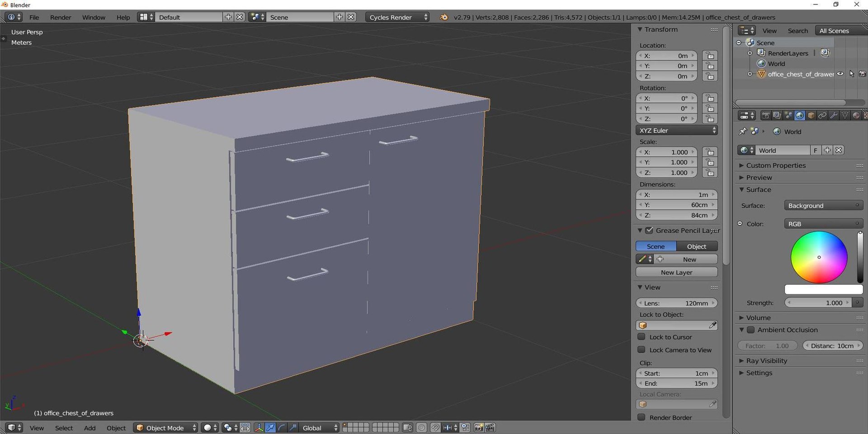The width and height of the screenshot is (868, 434).
Task: Open the Global orientation dropdown
Action: click(x=320, y=428)
